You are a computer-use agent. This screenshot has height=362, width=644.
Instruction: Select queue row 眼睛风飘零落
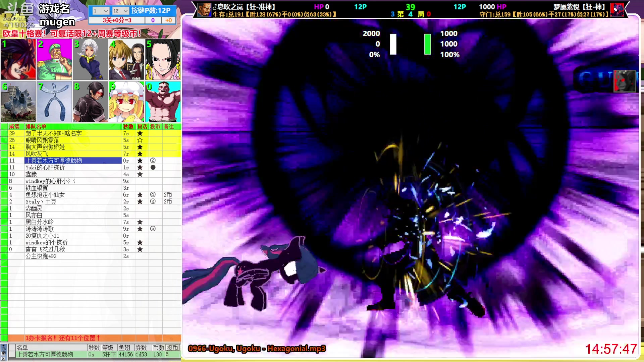(95, 140)
